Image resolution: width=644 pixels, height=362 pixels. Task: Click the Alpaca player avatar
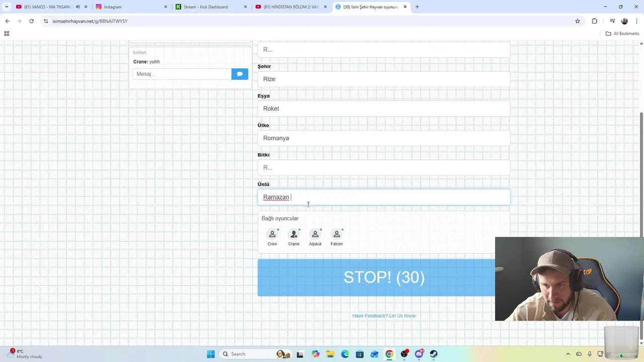click(315, 234)
